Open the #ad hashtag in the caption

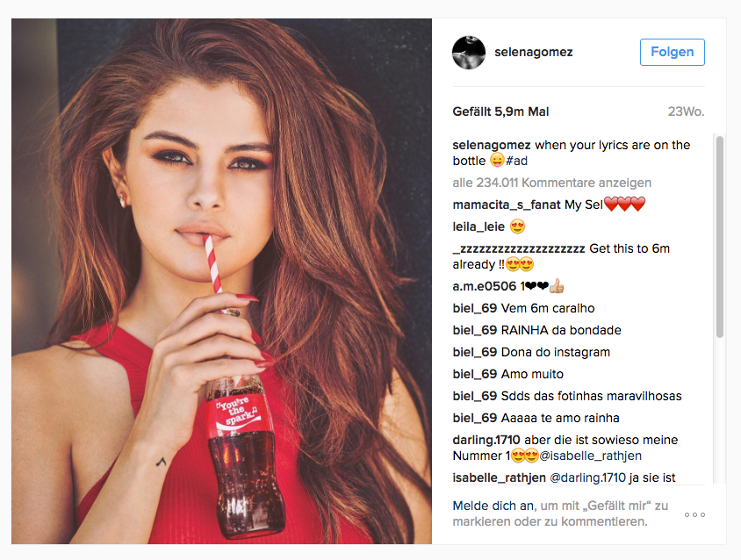pos(516,161)
